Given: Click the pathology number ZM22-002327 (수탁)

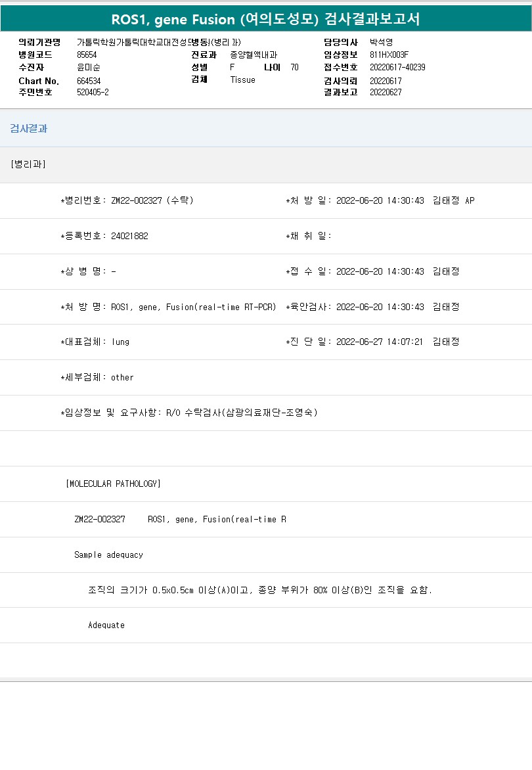Looking at the screenshot, I should tap(152, 200).
